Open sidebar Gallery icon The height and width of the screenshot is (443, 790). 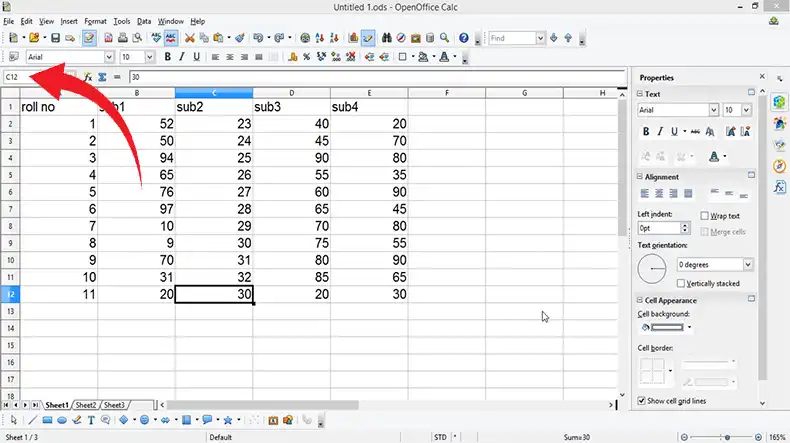coord(779,145)
